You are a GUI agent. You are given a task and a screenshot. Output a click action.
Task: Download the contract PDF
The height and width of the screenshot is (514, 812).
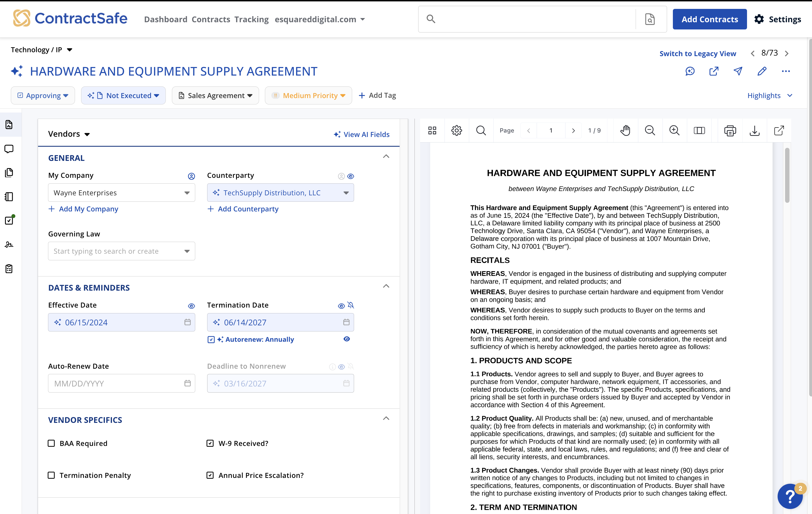755,130
